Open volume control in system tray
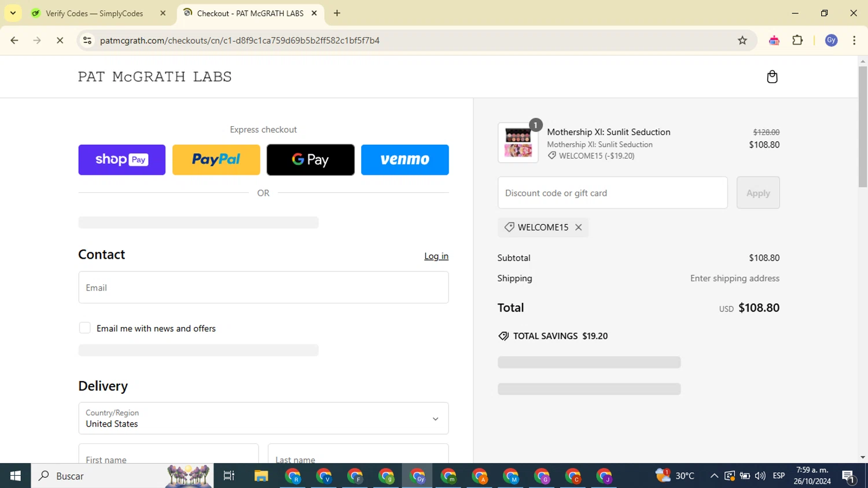 point(760,476)
